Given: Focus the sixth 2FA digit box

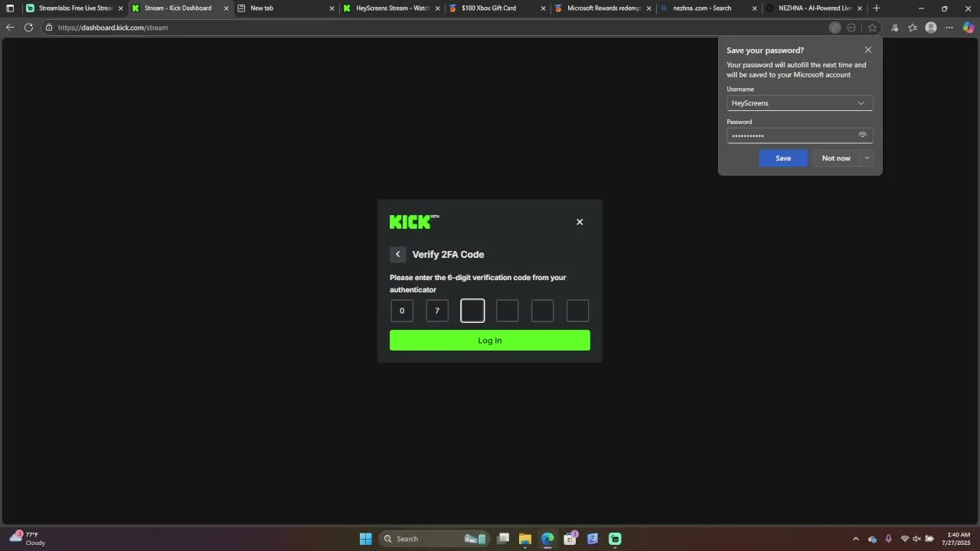Looking at the screenshot, I should 578,311.
